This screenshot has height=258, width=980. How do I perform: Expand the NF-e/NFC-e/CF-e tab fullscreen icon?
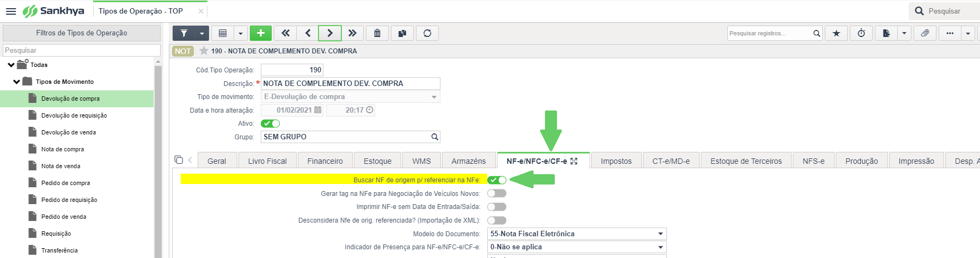574,161
